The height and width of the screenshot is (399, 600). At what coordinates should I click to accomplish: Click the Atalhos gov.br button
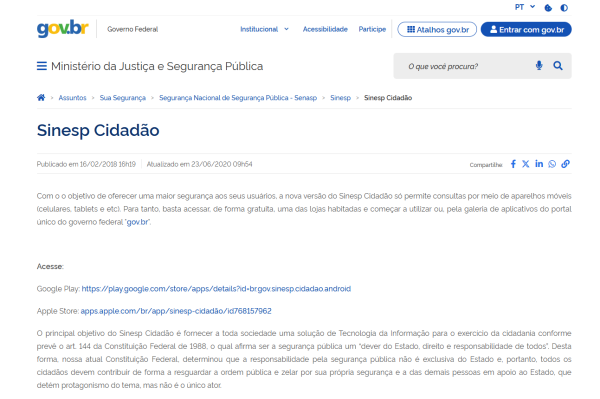click(437, 29)
